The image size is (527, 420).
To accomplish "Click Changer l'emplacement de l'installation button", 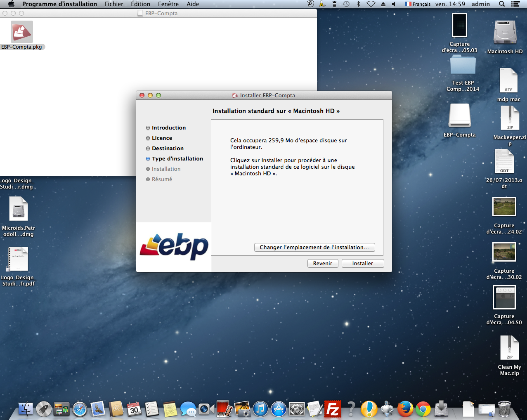I will (314, 248).
